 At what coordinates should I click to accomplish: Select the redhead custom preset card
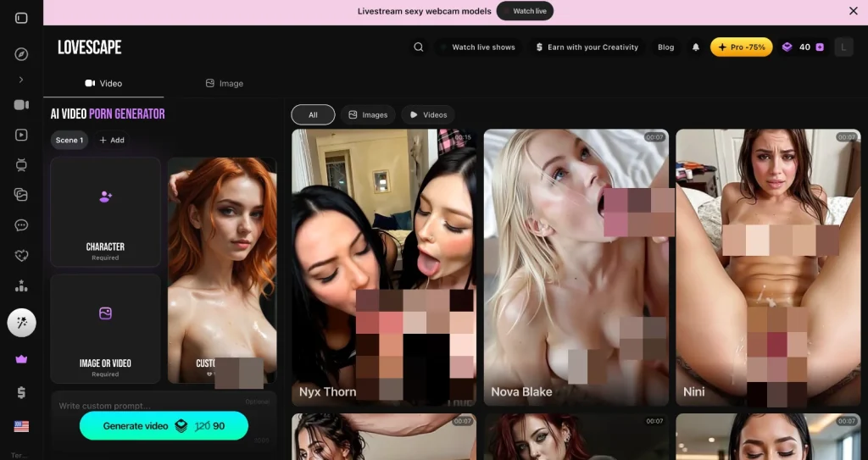coord(222,270)
